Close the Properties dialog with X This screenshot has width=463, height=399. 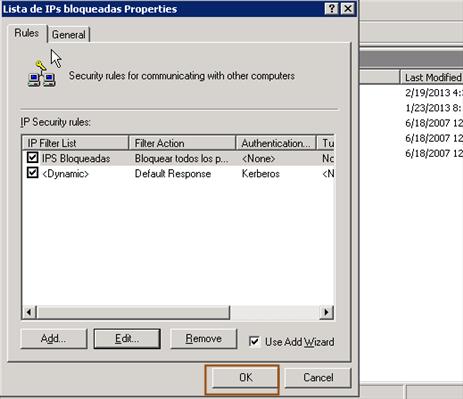pos(348,8)
